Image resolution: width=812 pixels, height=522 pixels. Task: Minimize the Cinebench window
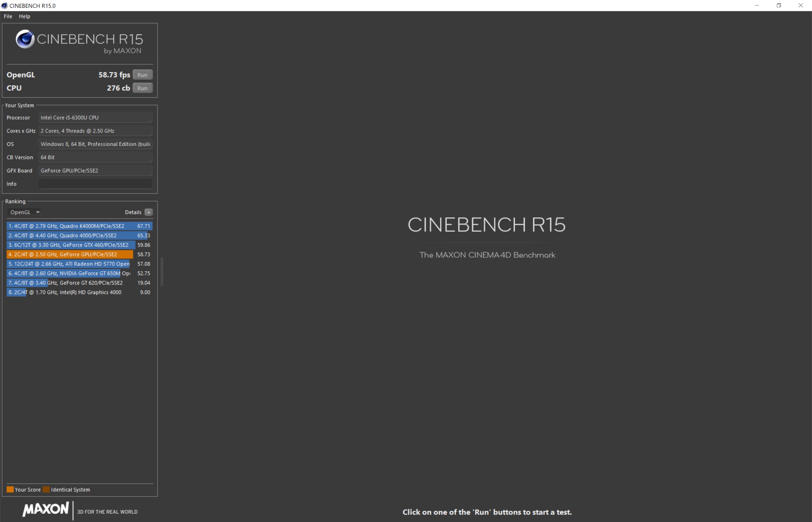[x=757, y=6]
